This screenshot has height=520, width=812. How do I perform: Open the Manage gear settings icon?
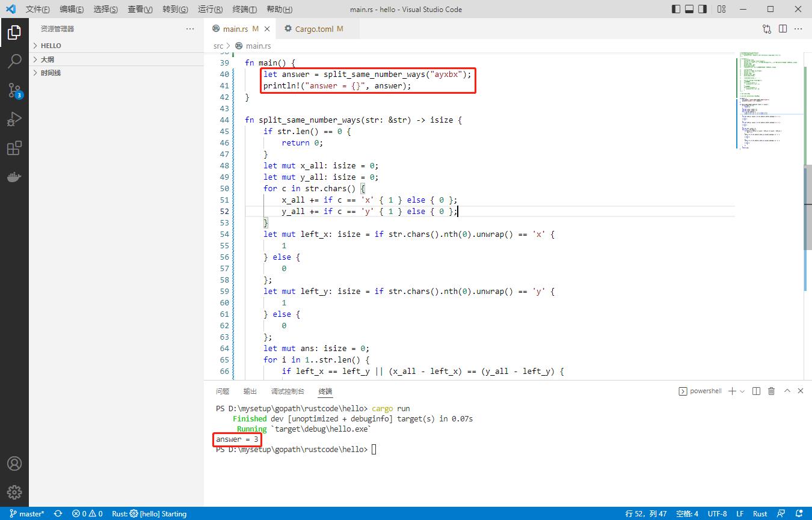coord(14,492)
